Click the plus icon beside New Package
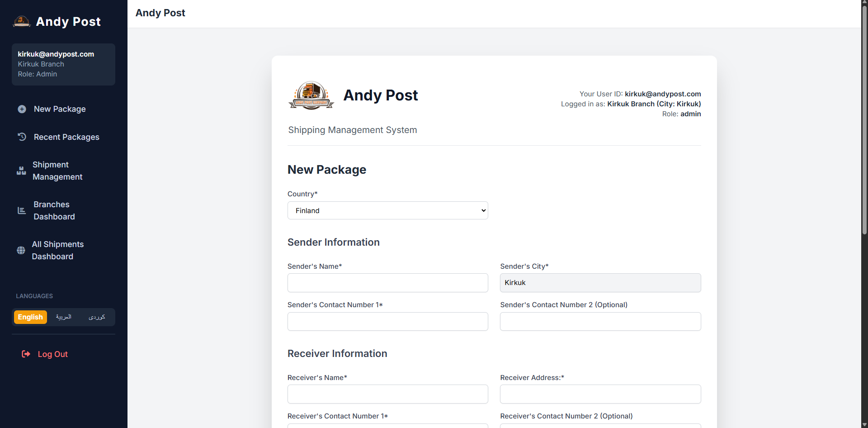Viewport: 868px width, 428px height. point(22,109)
